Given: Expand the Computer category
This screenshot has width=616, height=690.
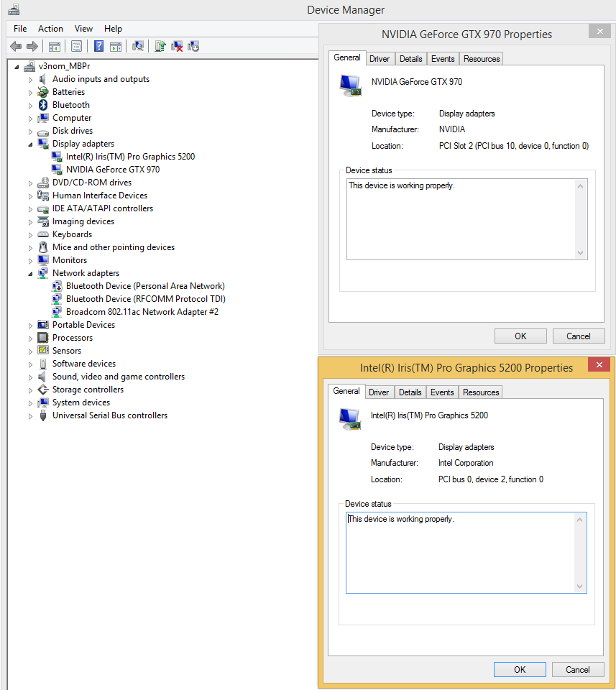Looking at the screenshot, I should [x=30, y=119].
